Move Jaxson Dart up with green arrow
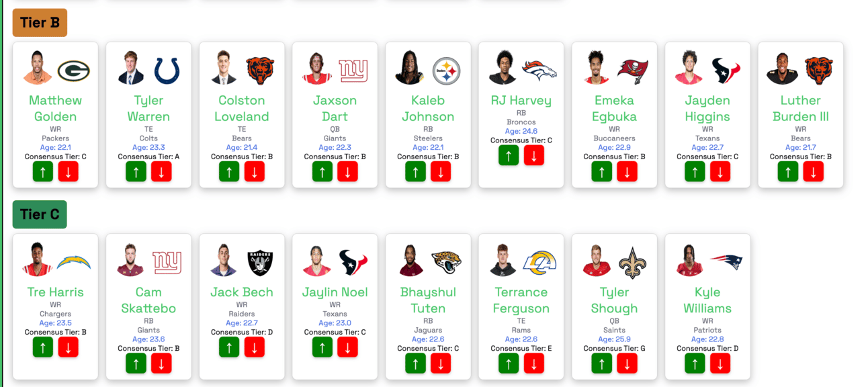Image resolution: width=868 pixels, height=387 pixels. point(322,171)
